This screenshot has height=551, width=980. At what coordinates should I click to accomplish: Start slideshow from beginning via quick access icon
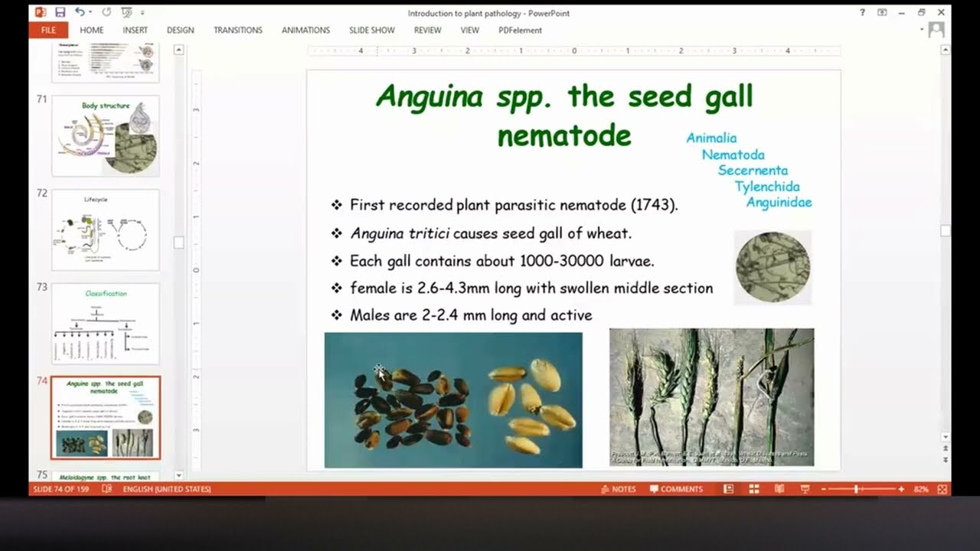(126, 12)
